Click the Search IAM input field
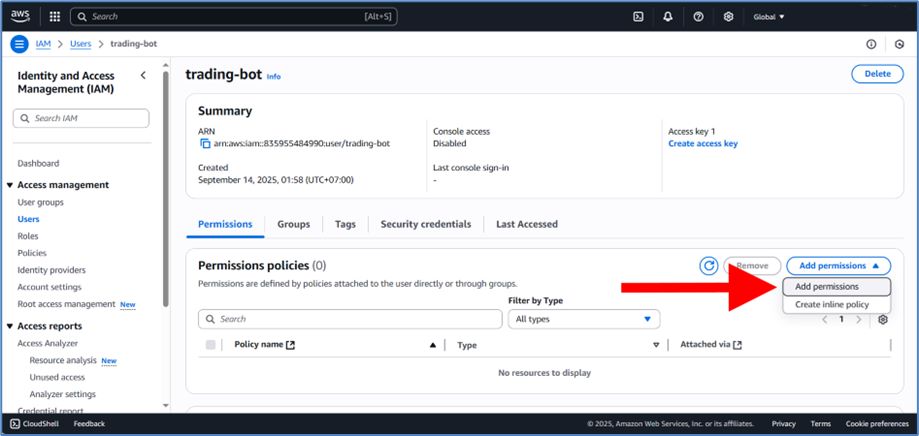Image resolution: width=919 pixels, height=436 pixels. 83,118
